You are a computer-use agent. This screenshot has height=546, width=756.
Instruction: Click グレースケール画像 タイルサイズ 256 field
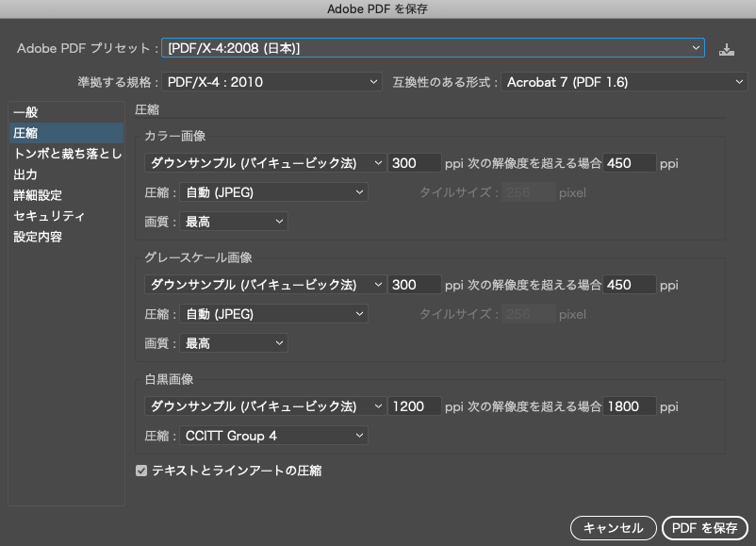pyautogui.click(x=529, y=314)
